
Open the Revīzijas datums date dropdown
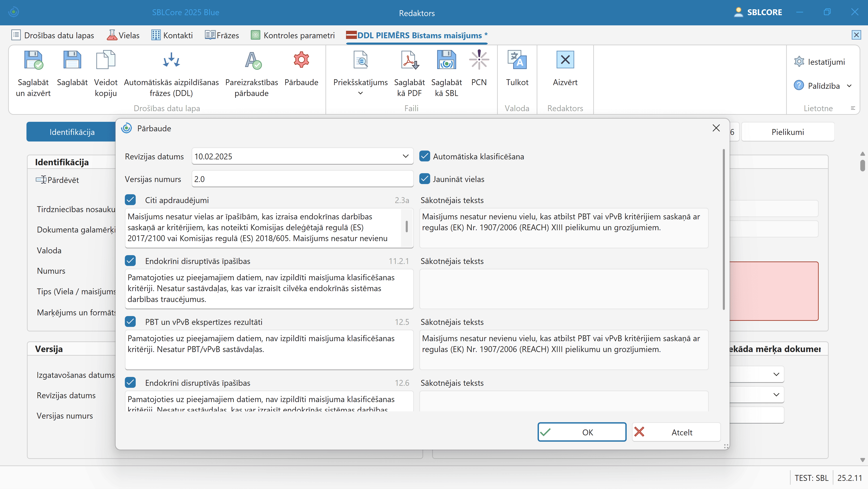pos(405,156)
